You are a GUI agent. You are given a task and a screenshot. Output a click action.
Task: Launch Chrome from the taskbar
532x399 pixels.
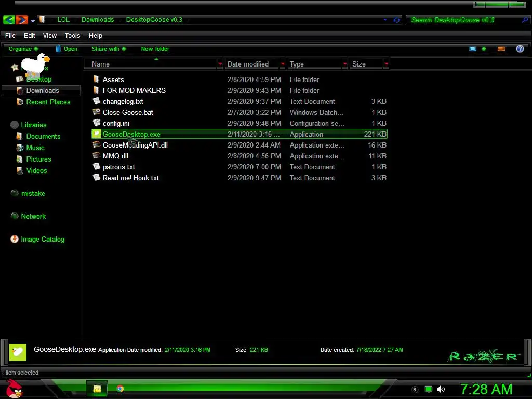pyautogui.click(x=120, y=389)
